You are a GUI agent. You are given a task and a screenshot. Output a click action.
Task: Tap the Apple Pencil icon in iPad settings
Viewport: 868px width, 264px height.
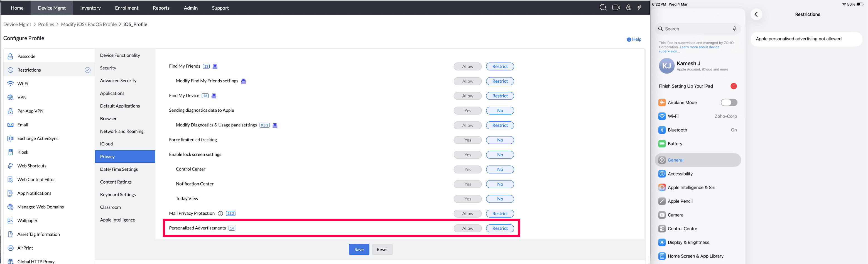tap(662, 201)
